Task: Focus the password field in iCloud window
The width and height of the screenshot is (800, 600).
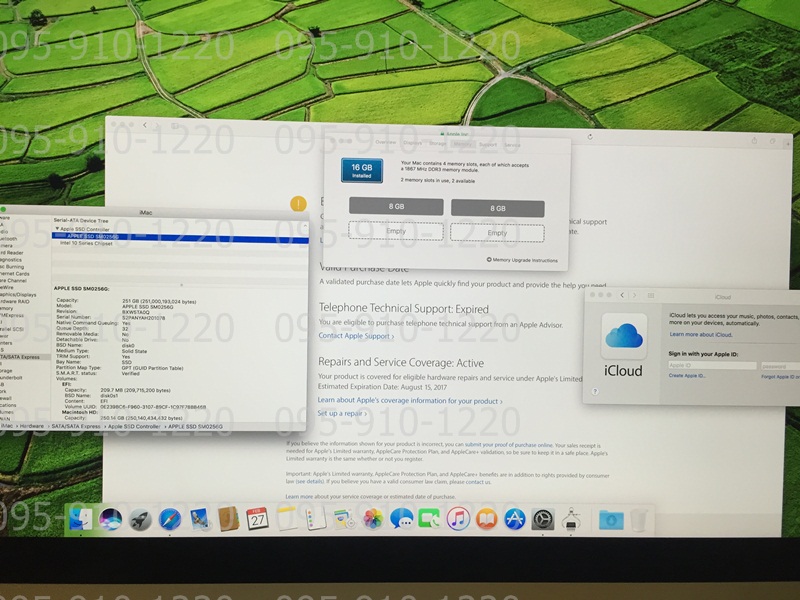Action: click(780, 366)
